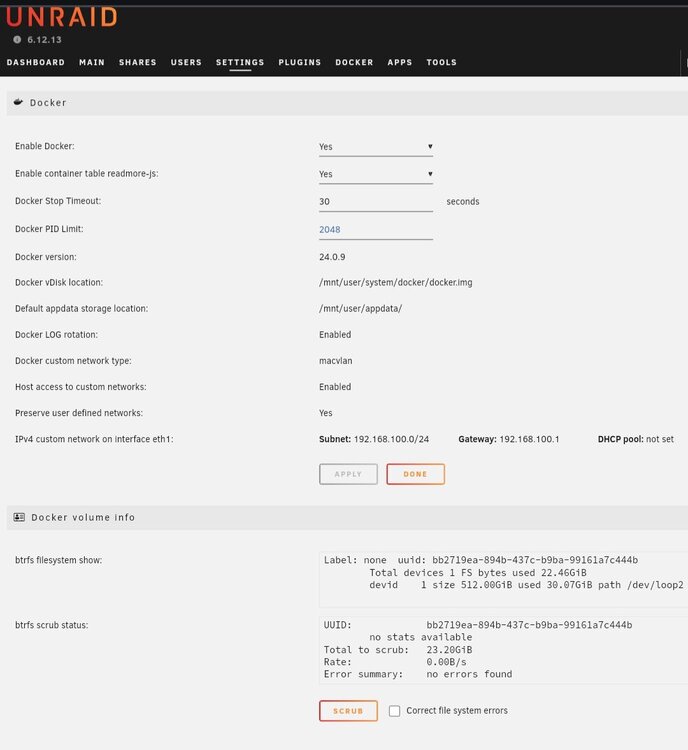Go to the Main tab
The width and height of the screenshot is (688, 750).
[92, 62]
